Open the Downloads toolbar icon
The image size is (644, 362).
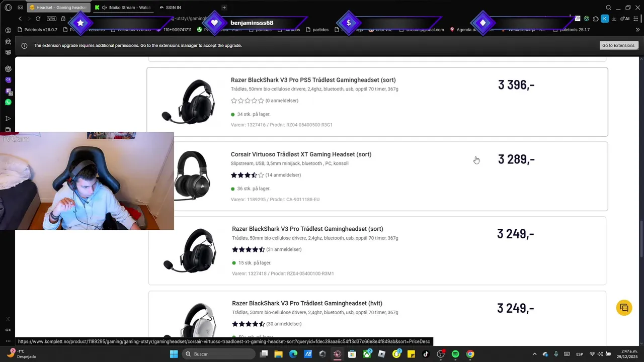(x=614, y=19)
